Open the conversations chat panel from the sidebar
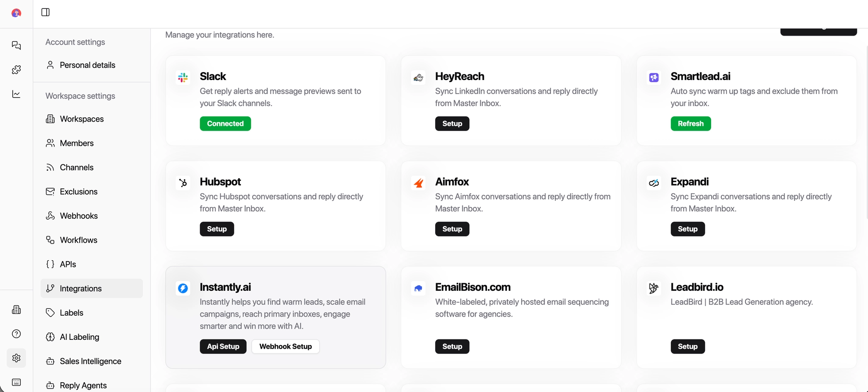 tap(16, 45)
